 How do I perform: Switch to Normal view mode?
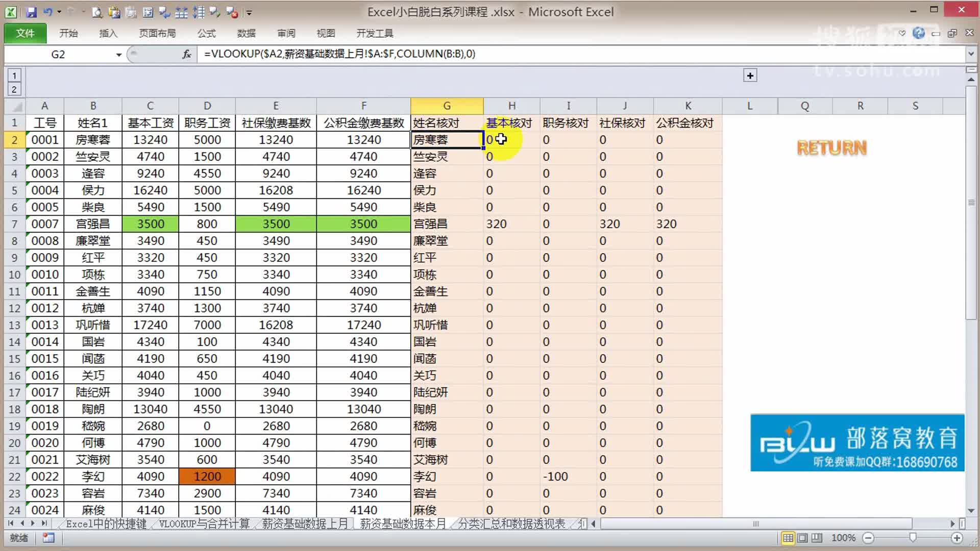[788, 538]
